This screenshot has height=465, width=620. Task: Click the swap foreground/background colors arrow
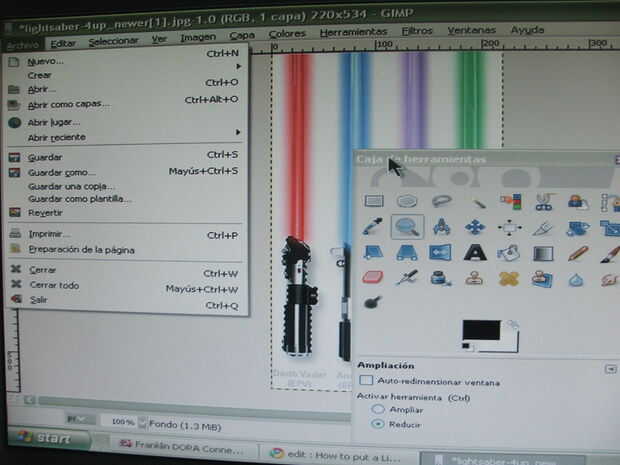512,325
